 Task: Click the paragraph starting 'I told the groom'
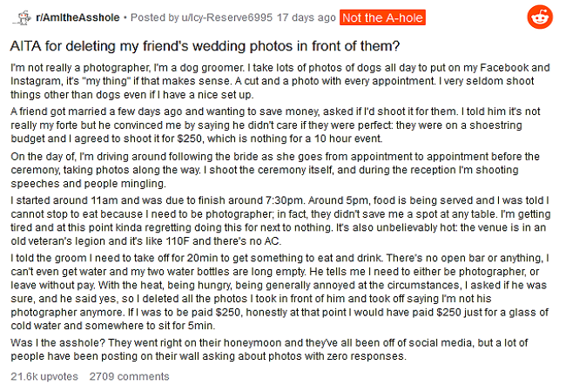[x=280, y=292]
